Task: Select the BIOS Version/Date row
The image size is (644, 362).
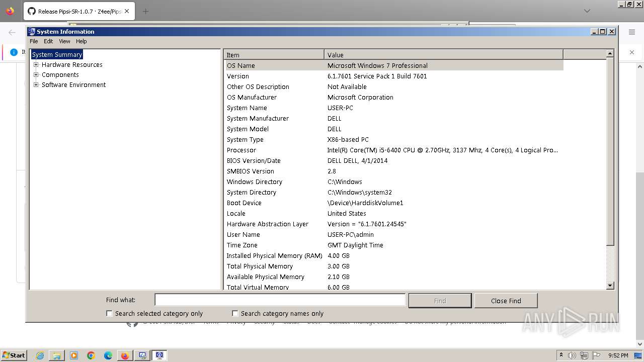Action: point(394,160)
